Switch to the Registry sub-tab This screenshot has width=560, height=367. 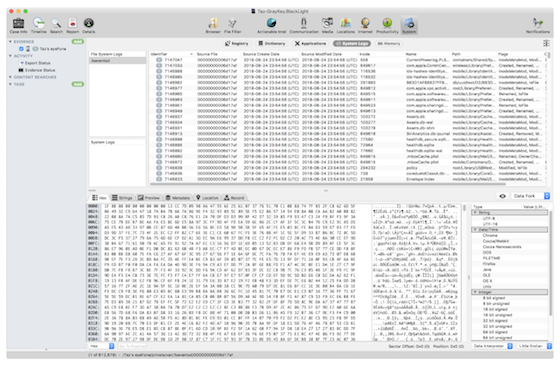click(x=236, y=44)
